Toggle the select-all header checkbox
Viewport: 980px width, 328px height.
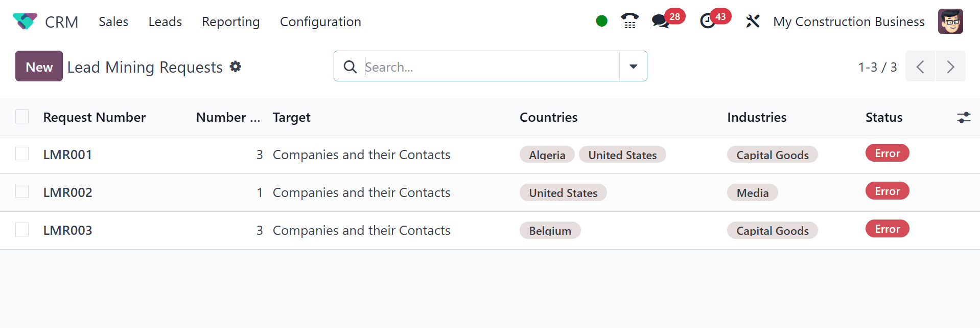pos(22,117)
